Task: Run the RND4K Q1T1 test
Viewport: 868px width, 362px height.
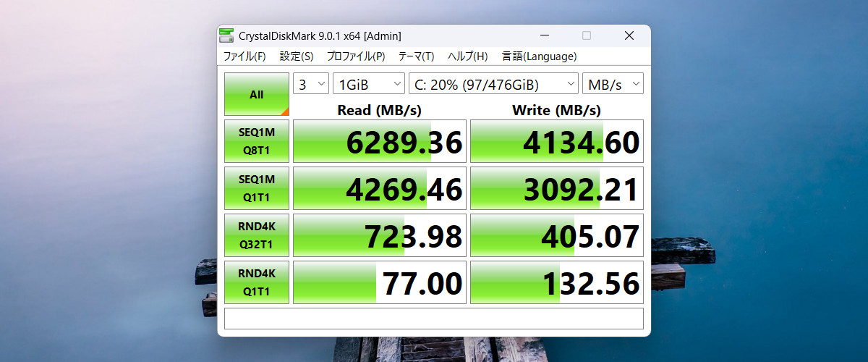Action: click(x=257, y=282)
